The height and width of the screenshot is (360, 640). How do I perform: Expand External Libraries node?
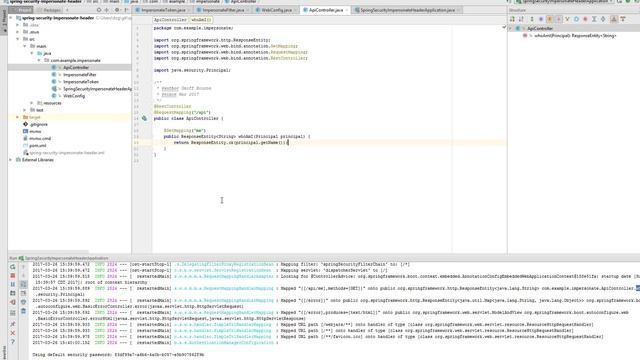click(x=11, y=160)
